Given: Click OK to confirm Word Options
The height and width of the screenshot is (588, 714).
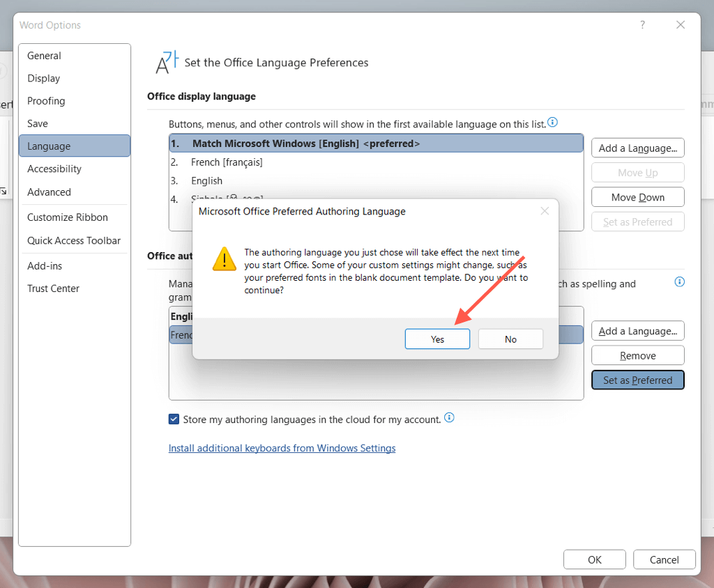Looking at the screenshot, I should (594, 559).
